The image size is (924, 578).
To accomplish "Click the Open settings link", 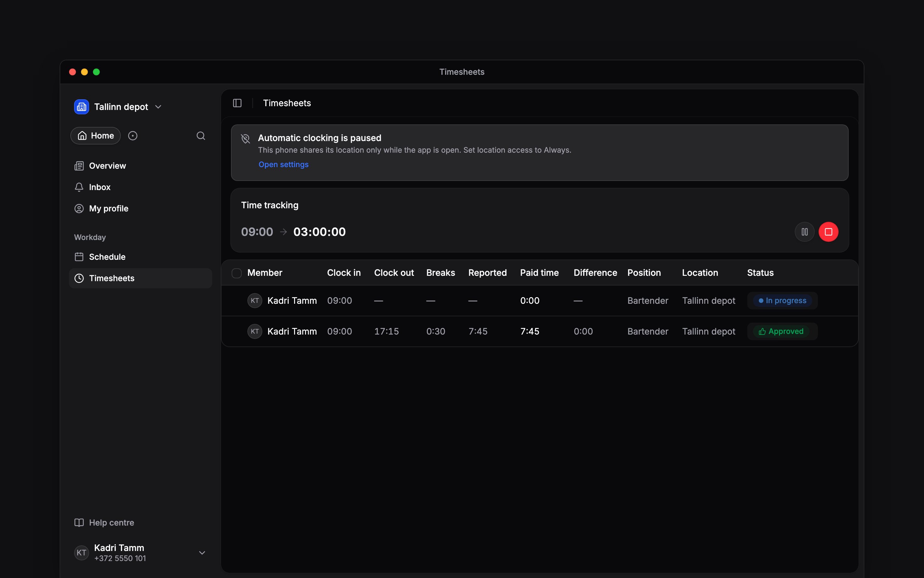I will point(283,164).
